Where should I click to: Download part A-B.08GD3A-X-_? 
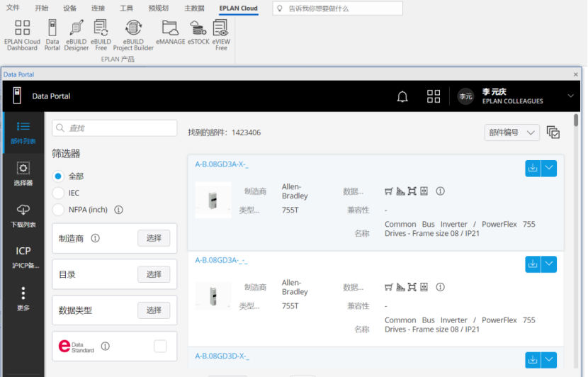click(533, 168)
